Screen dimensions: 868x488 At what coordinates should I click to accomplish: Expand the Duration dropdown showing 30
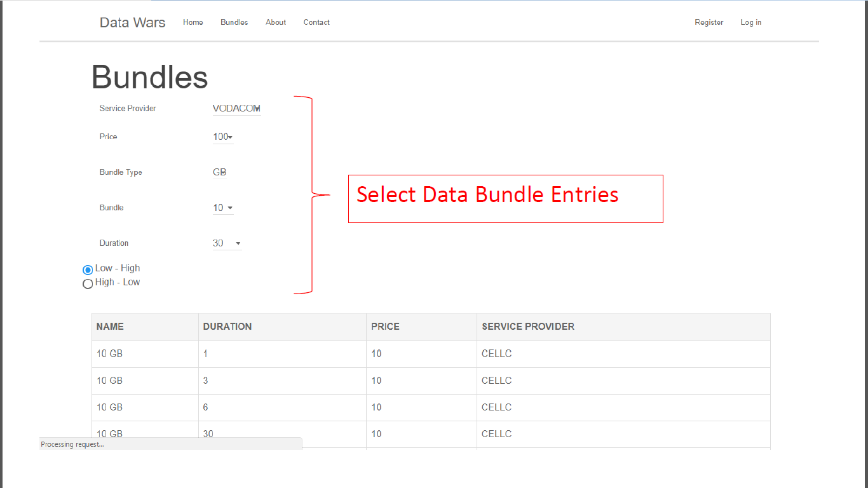click(x=227, y=243)
